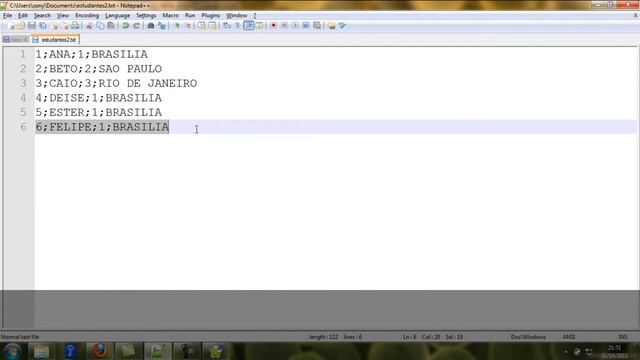This screenshot has height=360, width=640.
Task: Toggle the Word Wrap toolbar icon
Action: tap(227, 26)
